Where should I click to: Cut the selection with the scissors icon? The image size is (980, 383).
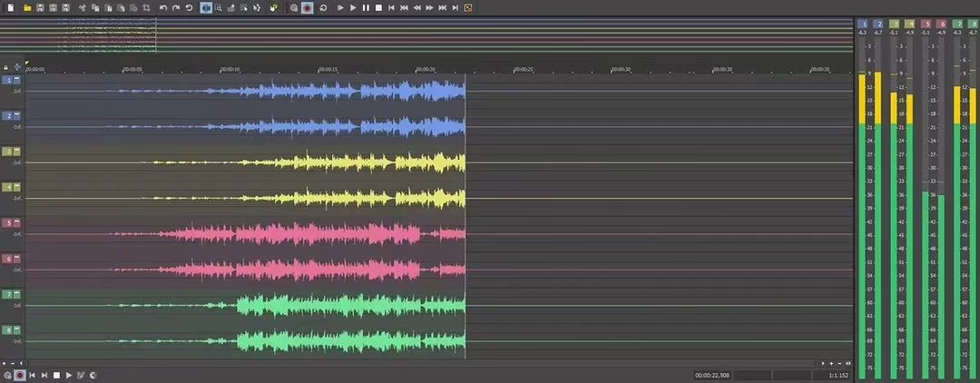pos(83,7)
